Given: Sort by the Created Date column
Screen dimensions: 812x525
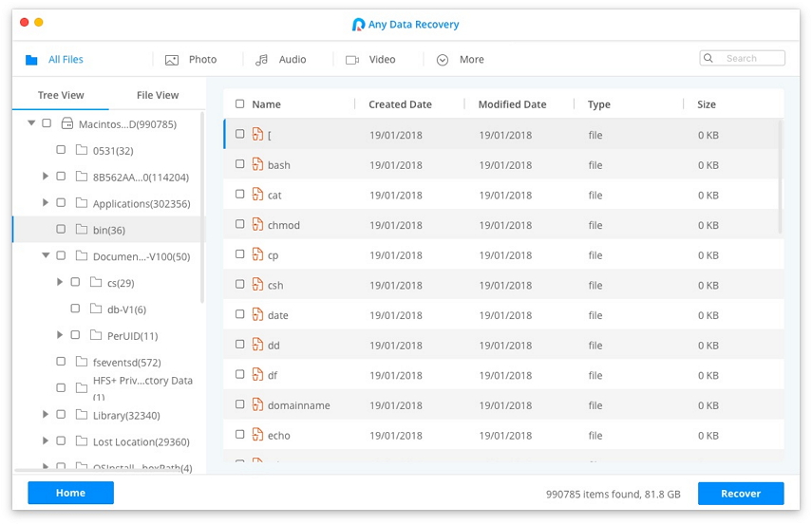Looking at the screenshot, I should click(x=401, y=104).
